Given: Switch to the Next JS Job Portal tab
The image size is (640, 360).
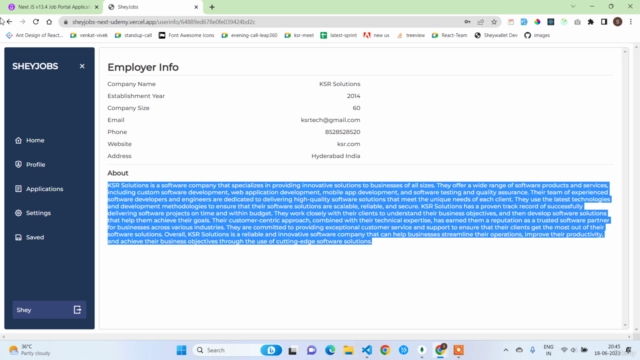Looking at the screenshot, I should (53, 7).
